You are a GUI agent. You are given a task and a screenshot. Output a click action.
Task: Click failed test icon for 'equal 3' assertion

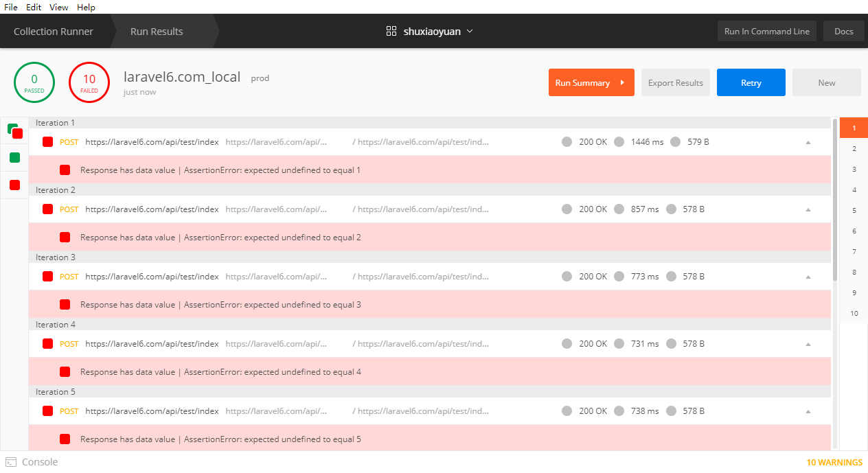point(65,304)
